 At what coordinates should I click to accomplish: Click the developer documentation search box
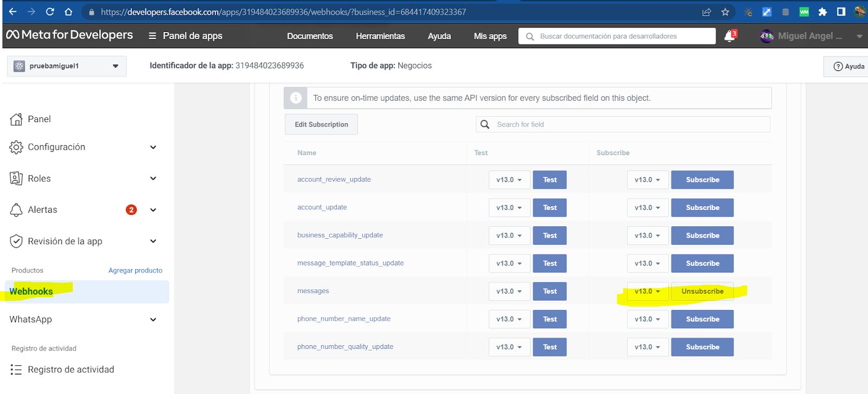(x=617, y=36)
